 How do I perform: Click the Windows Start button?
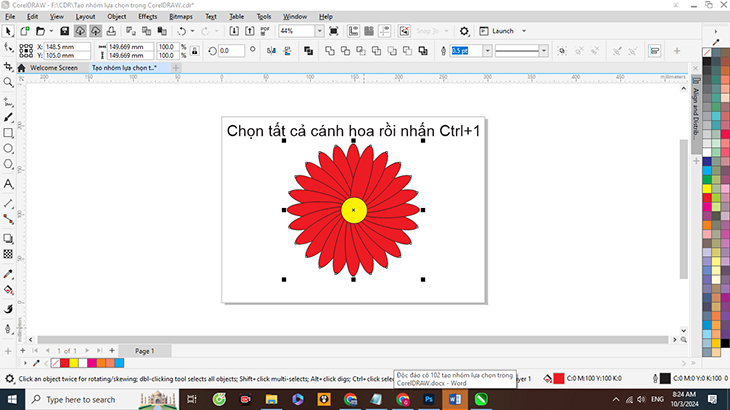12,399
